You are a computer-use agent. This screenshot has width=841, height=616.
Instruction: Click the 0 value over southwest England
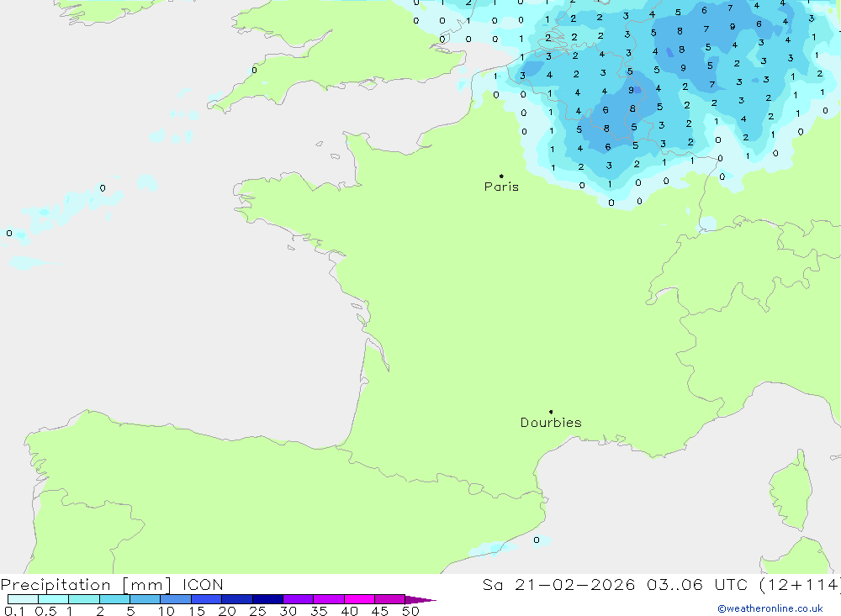tap(254, 71)
